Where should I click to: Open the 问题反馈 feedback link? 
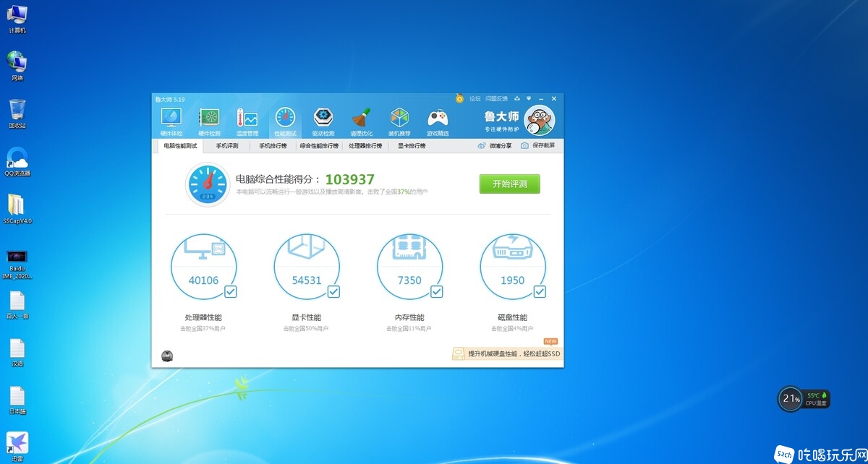[496, 98]
